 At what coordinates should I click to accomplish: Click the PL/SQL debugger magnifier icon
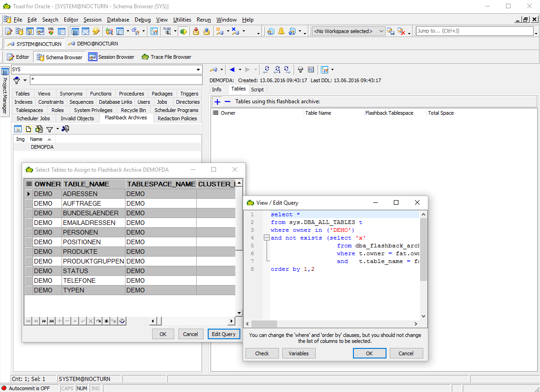click(x=167, y=31)
